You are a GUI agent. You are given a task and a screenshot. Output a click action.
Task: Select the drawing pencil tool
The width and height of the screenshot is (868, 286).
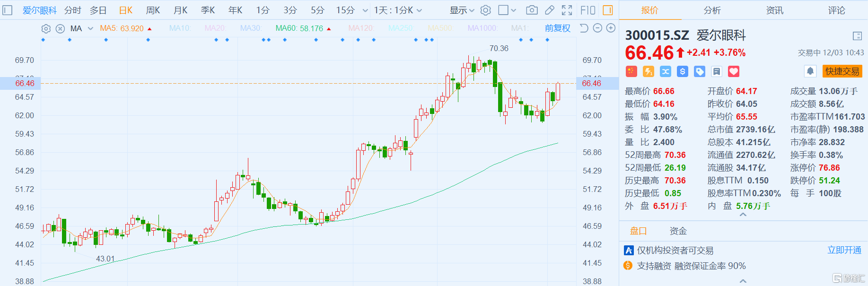point(550,10)
